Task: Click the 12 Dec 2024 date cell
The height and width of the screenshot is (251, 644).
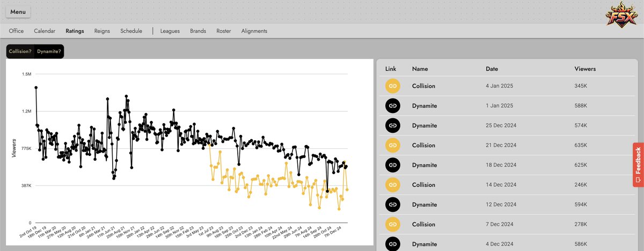Action: pyautogui.click(x=501, y=204)
